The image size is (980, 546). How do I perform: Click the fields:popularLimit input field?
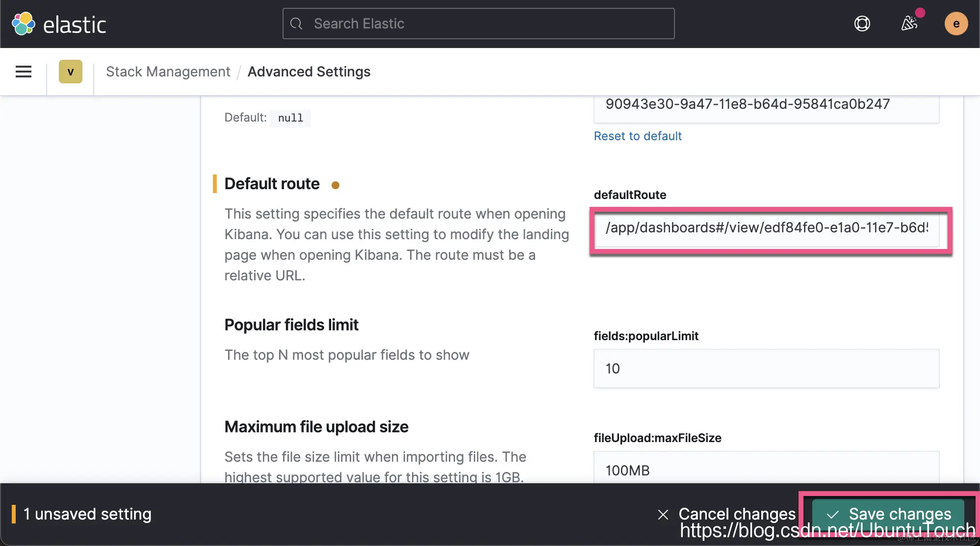766,369
